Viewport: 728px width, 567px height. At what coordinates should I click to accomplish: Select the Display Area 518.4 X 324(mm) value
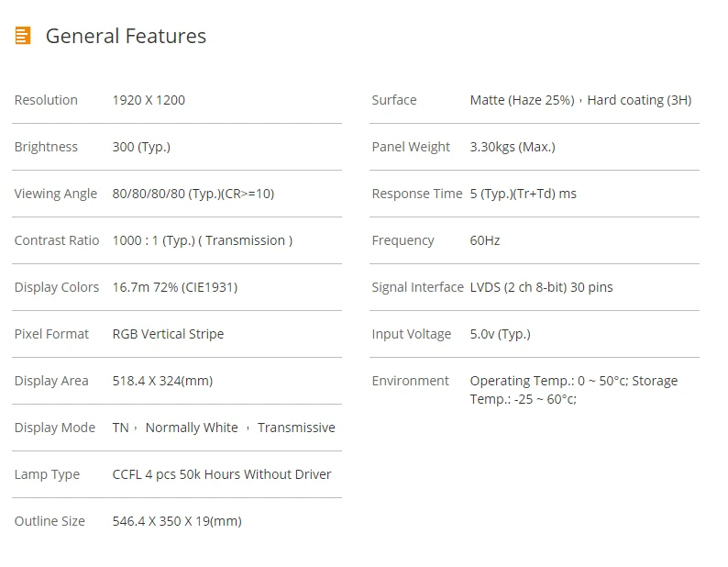162,381
